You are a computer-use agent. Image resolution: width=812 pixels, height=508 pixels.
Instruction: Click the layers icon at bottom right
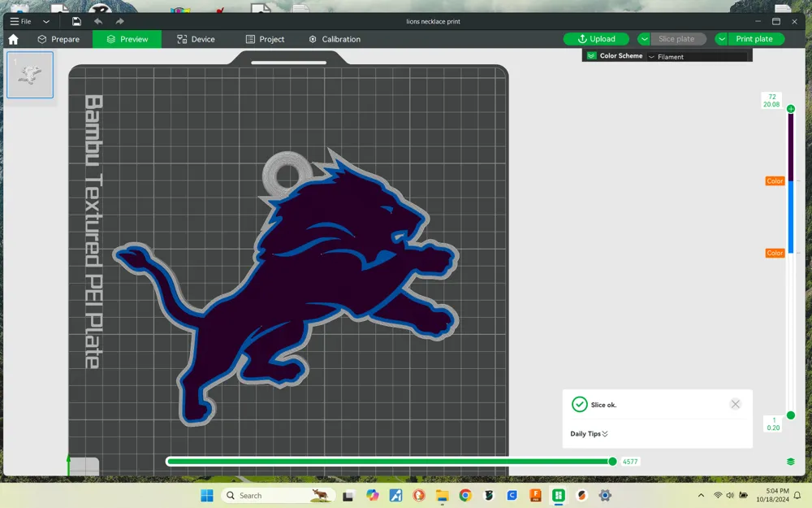pos(791,462)
